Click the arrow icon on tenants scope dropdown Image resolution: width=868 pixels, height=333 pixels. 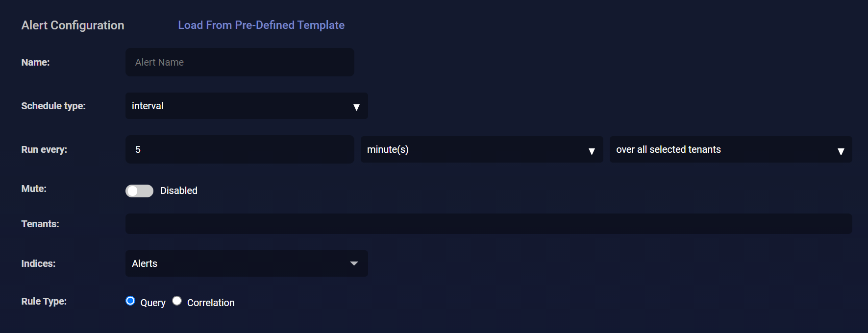[841, 151]
